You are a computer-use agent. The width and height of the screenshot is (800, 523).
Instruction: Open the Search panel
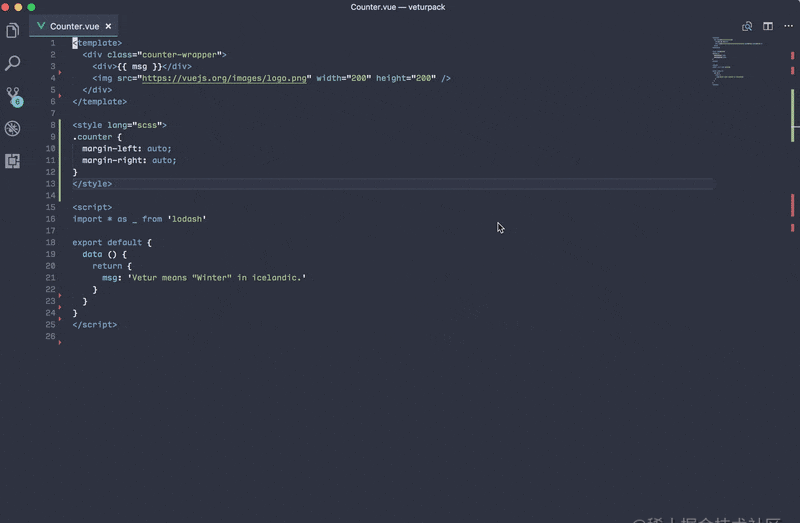[13, 63]
